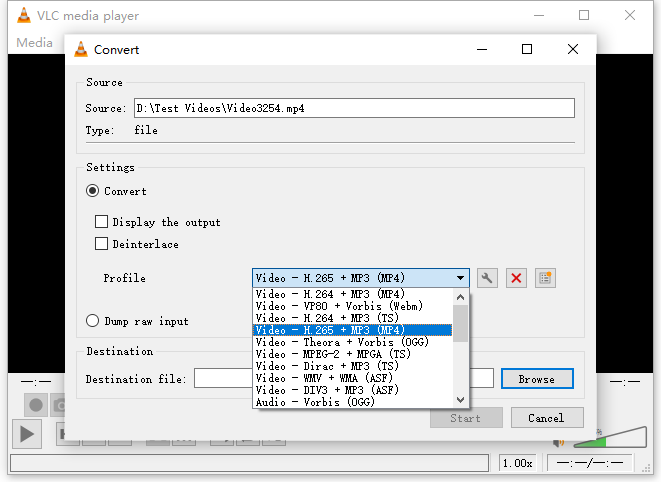Choose Video - Dirac + MP3 (TS)
This screenshot has height=482, width=661.
353,366
